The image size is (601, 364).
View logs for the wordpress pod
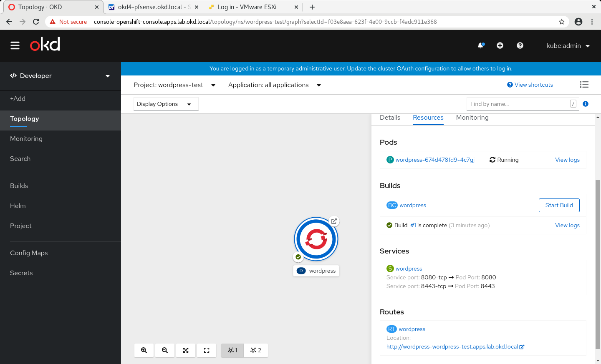[x=567, y=160]
